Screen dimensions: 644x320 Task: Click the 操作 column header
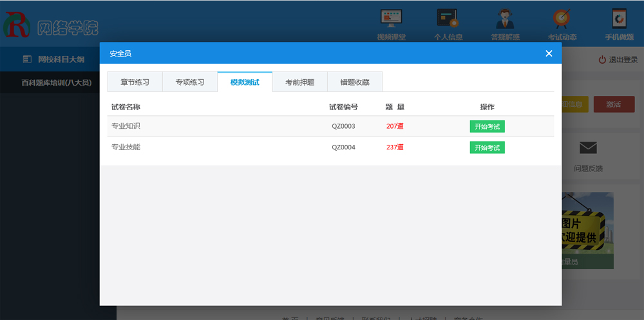point(487,108)
